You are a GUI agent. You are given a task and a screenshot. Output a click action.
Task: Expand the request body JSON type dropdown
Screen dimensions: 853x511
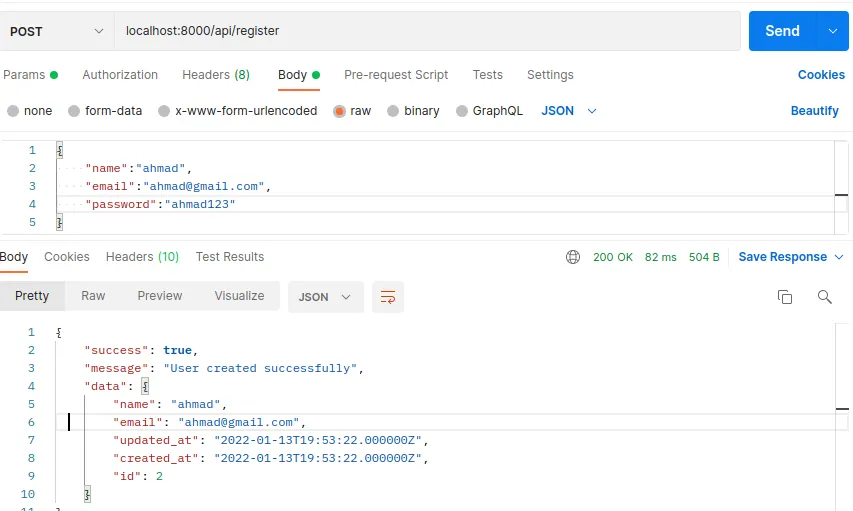pyautogui.click(x=569, y=111)
